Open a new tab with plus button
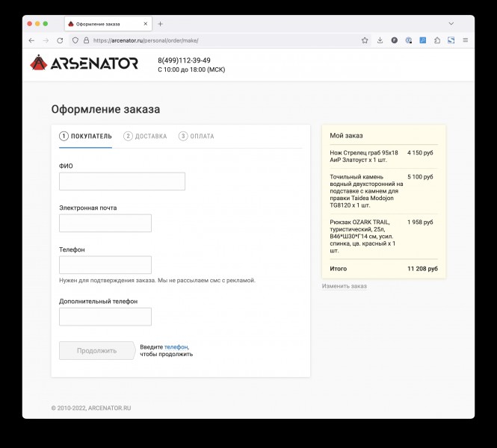Screen dimensions: 497x448 161,24
